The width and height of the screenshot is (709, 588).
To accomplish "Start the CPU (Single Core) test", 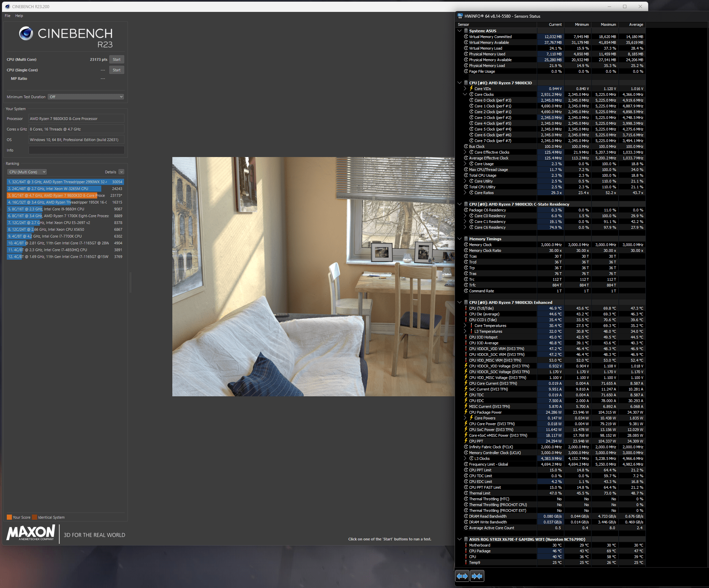I will tap(117, 70).
